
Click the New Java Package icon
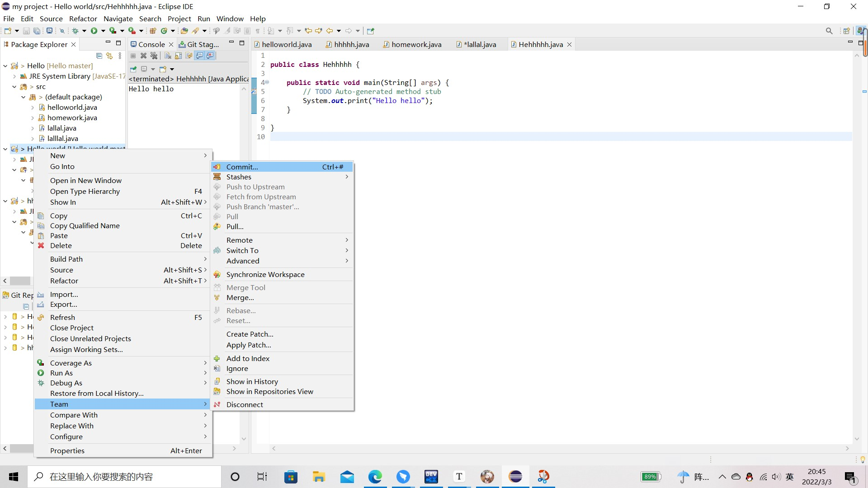pos(153,31)
